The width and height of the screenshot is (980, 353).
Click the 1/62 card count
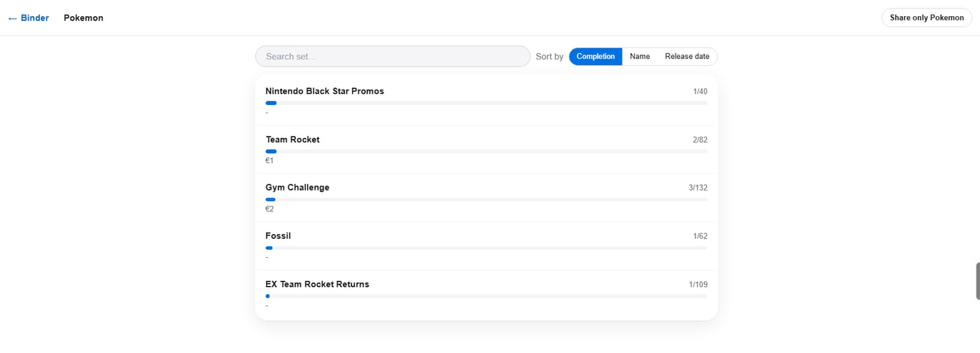(700, 236)
